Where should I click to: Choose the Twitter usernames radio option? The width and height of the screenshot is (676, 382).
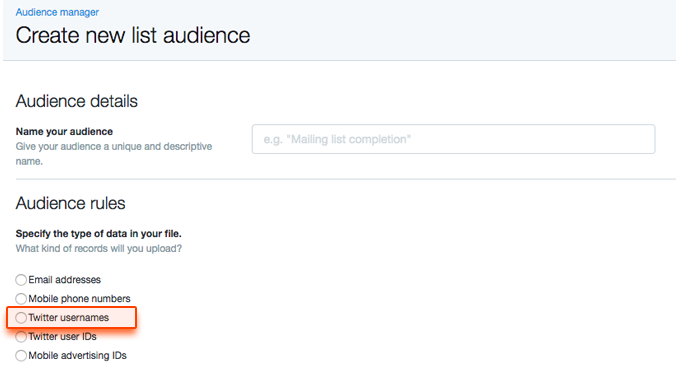(x=21, y=318)
